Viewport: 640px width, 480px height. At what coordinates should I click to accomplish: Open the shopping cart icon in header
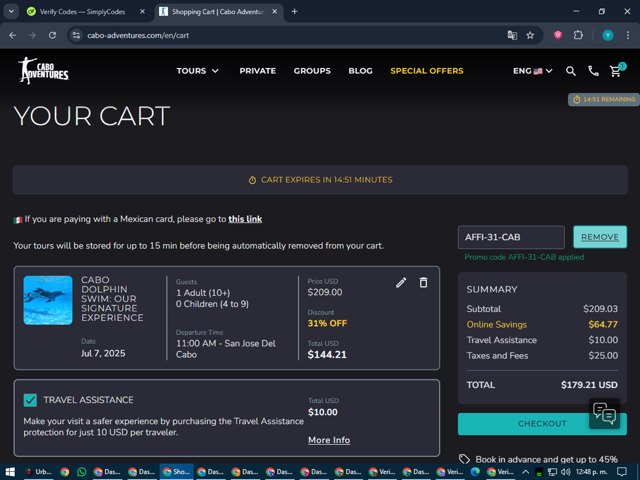point(616,71)
